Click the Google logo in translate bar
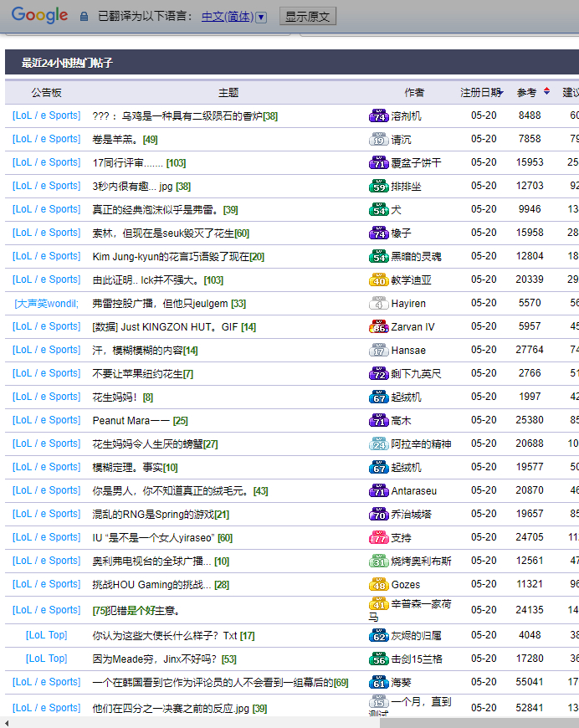579x728 pixels. 39,15
